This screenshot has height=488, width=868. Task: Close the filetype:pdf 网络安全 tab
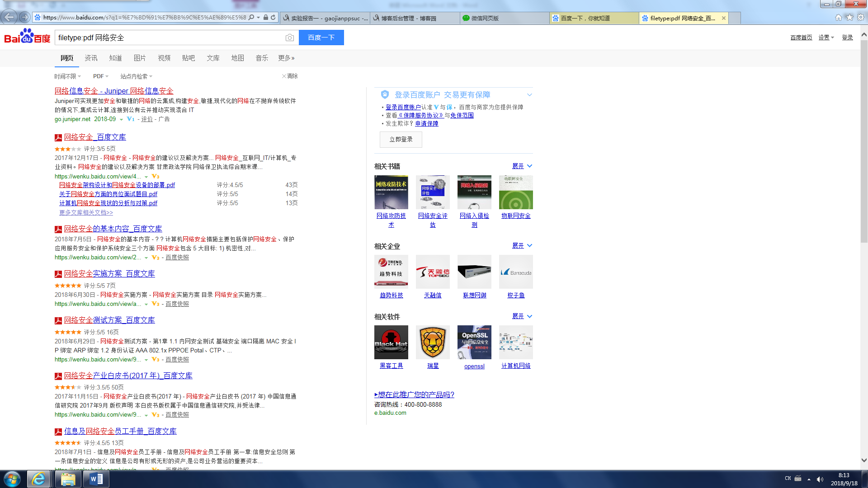pos(724,18)
